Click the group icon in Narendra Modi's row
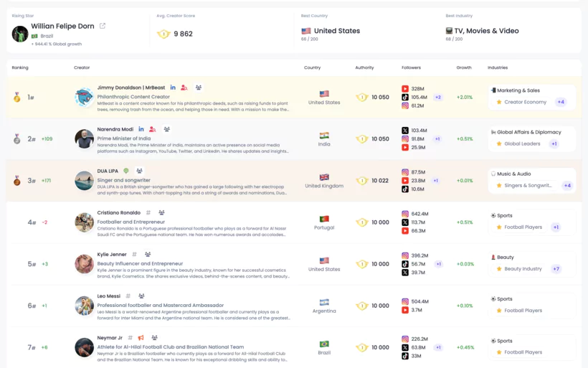 pyautogui.click(x=167, y=129)
